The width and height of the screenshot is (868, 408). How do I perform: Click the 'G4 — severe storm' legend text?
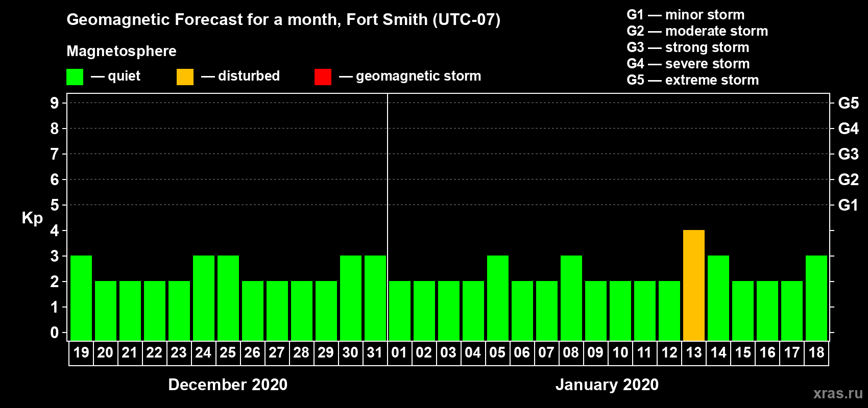tap(688, 64)
